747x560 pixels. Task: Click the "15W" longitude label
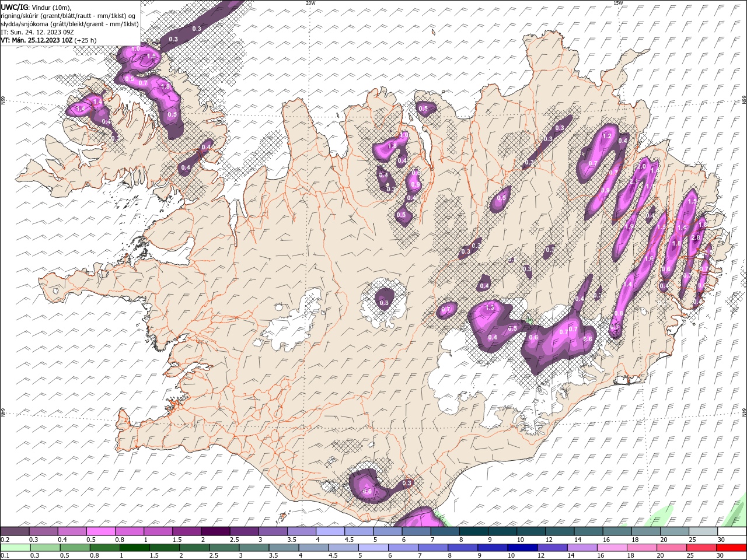point(618,3)
